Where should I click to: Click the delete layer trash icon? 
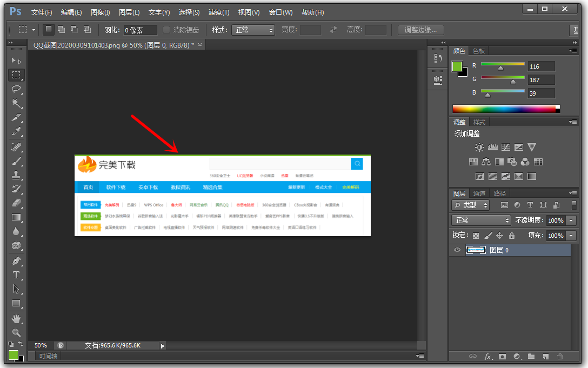[x=560, y=356]
